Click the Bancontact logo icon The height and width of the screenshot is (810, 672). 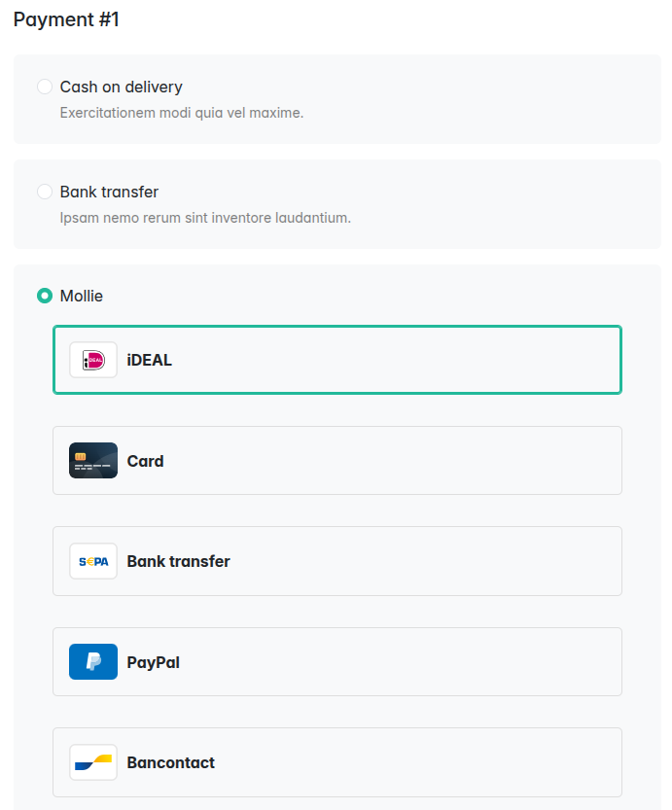93,762
